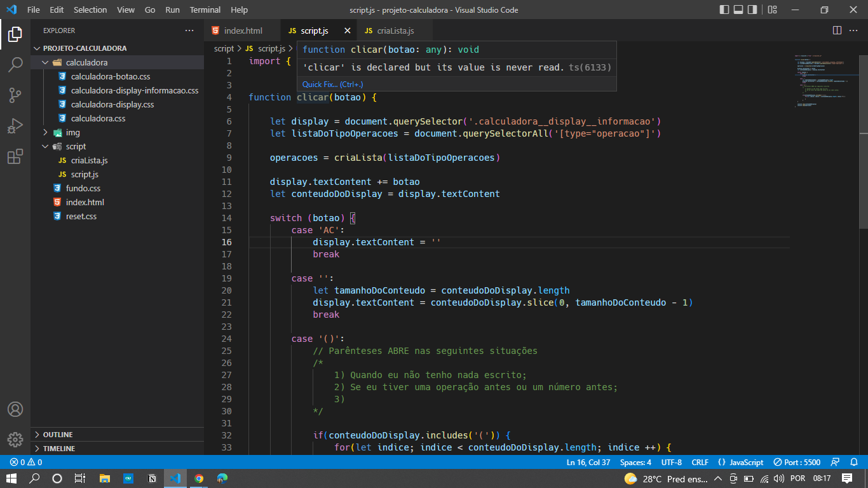Open the notifications bell in status bar
868x488 pixels.
854,462
